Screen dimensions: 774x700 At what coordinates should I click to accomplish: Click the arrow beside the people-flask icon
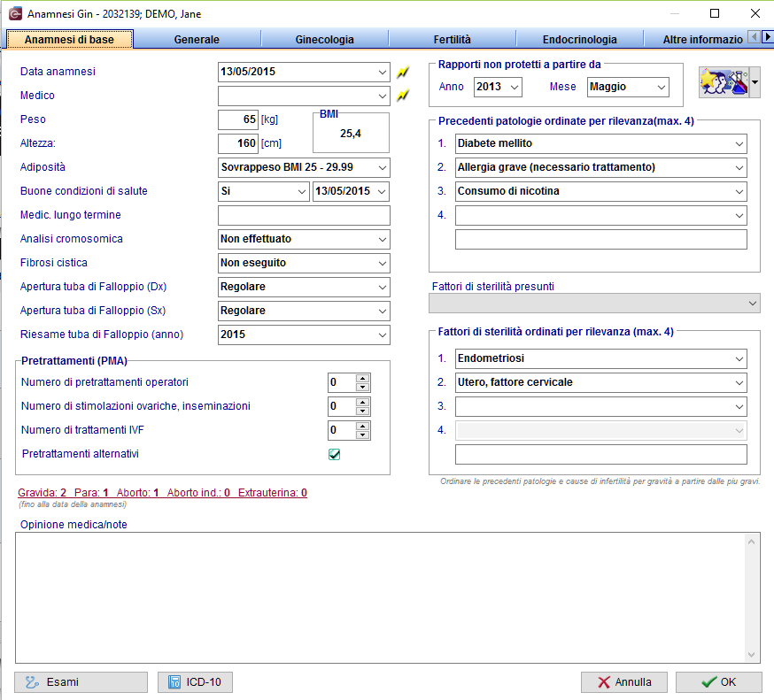[755, 82]
